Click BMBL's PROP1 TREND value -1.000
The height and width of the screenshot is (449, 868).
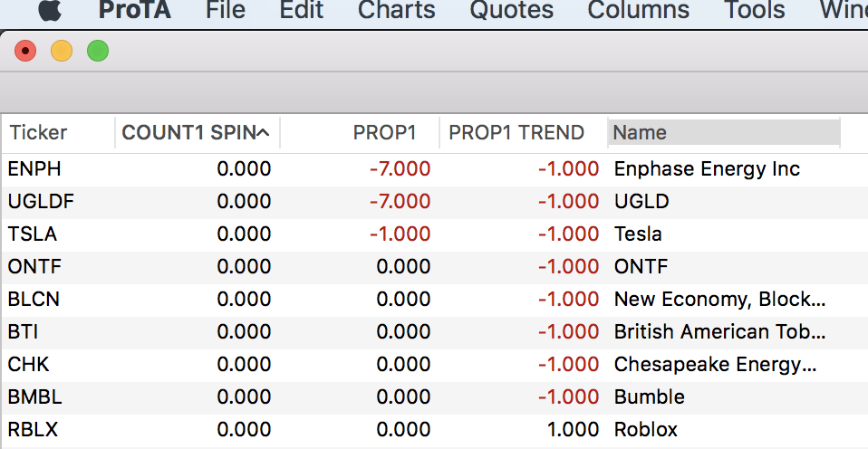568,397
